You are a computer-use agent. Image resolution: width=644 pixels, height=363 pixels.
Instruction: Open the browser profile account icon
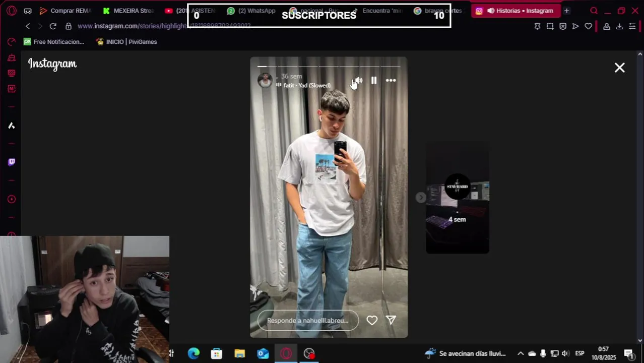coord(607,26)
